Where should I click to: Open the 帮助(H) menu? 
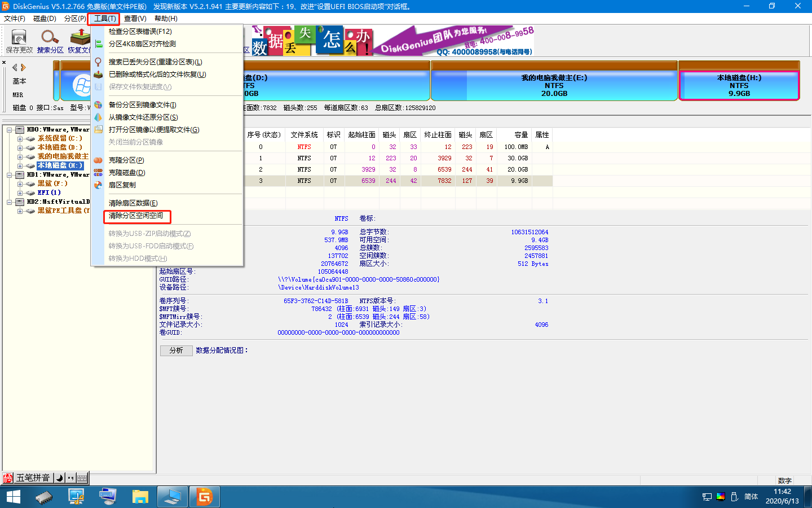[166, 19]
